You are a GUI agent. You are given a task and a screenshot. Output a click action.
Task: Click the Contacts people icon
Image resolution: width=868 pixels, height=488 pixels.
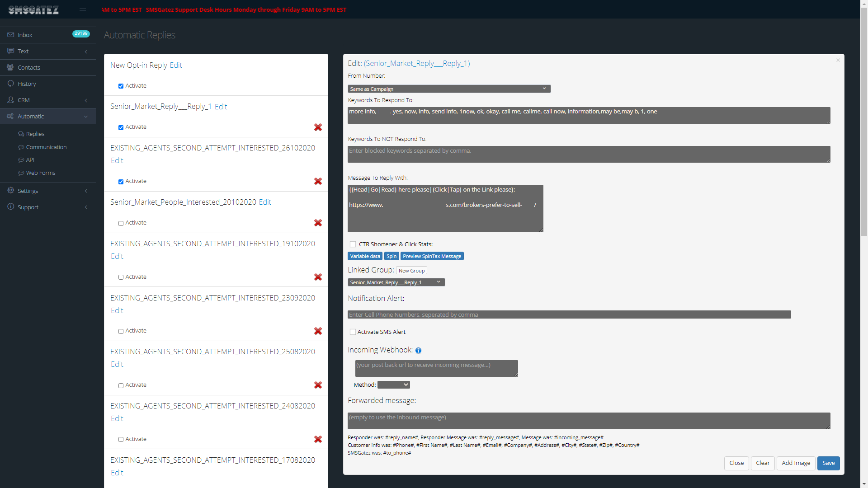coord(10,67)
